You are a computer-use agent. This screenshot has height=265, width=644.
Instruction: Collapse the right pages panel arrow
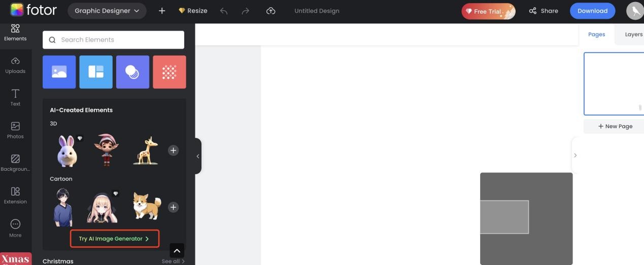coord(575,156)
